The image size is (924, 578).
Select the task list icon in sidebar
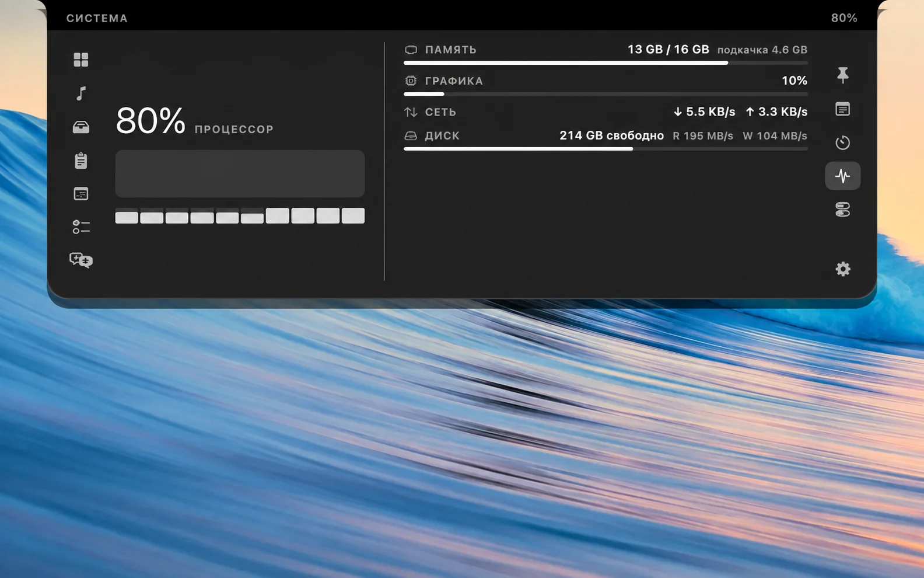[x=81, y=227]
